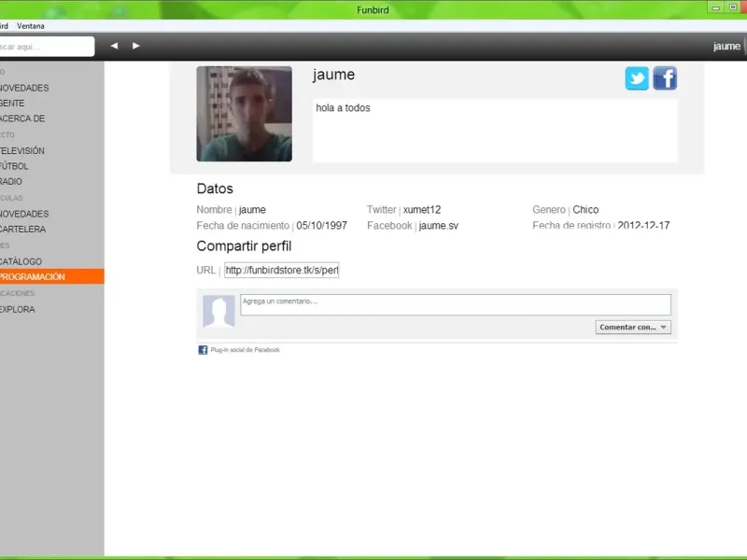
Task: Click the Genero value Chico
Action: (585, 209)
